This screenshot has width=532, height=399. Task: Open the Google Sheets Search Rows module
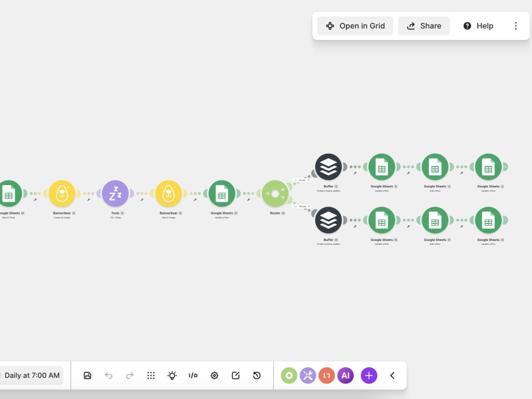pos(10,194)
